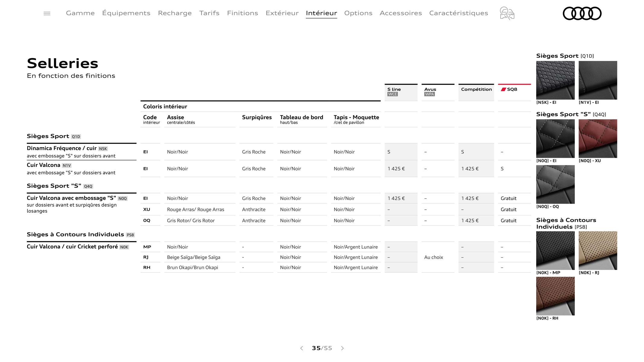Click the RJ interior code cell
Screen dimensions: 644x362
click(146, 257)
